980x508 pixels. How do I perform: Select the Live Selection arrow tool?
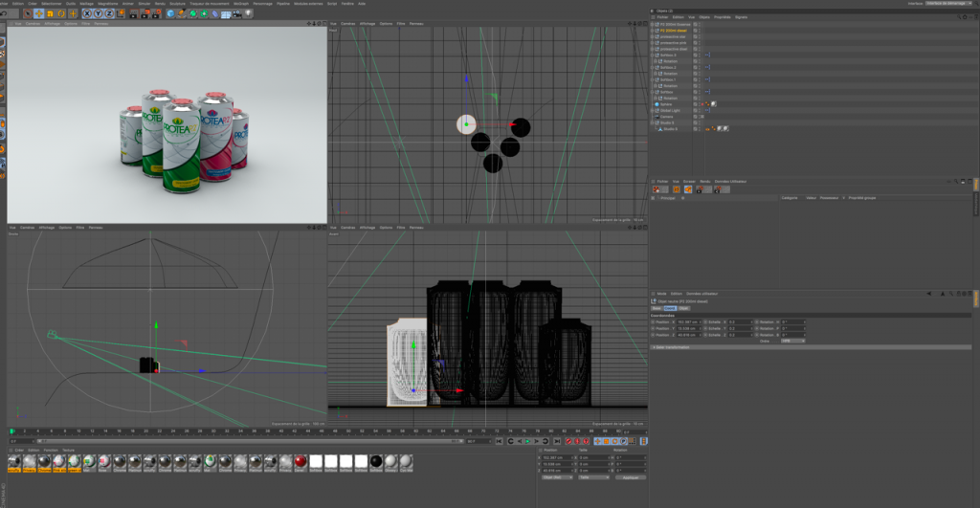(x=28, y=13)
